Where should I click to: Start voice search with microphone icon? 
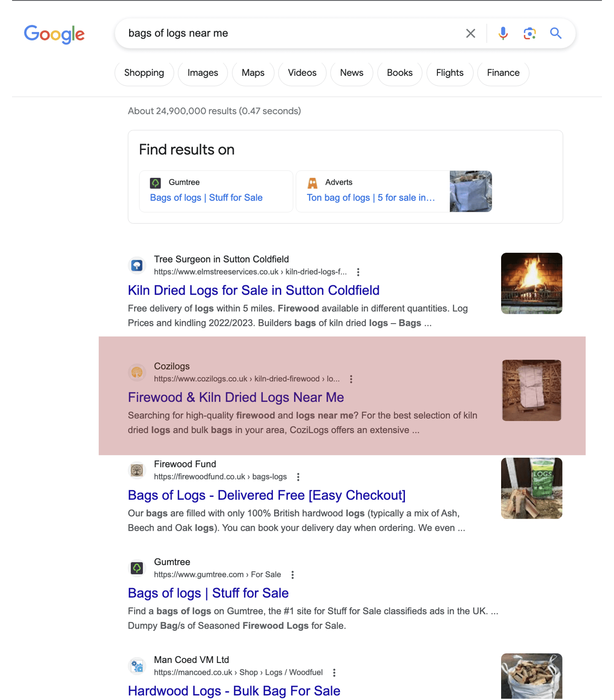(503, 33)
